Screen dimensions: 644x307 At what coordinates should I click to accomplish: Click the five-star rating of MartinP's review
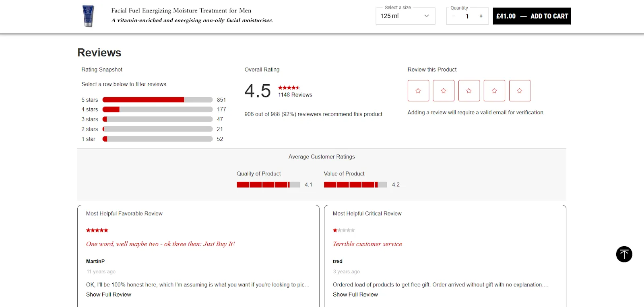click(x=97, y=230)
